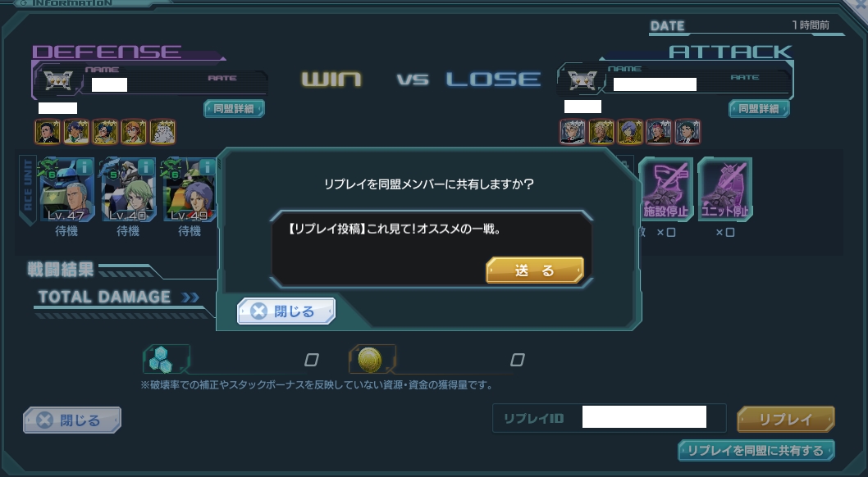Click the bottom-left 閉じる button
Viewport: 868px width, 477px height.
(x=72, y=420)
